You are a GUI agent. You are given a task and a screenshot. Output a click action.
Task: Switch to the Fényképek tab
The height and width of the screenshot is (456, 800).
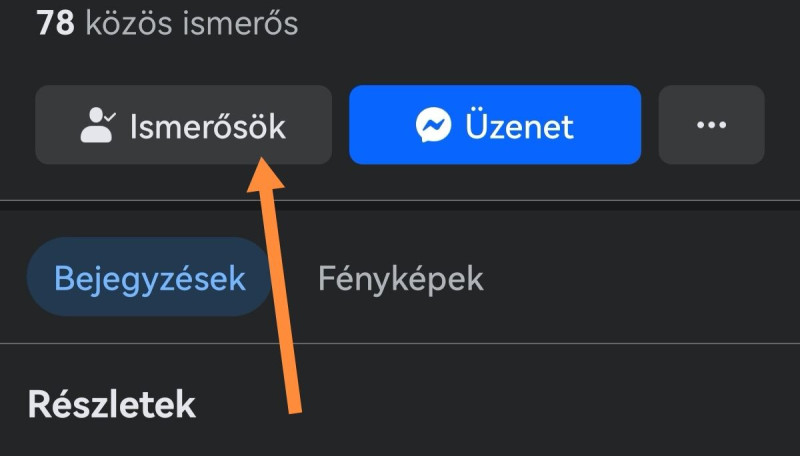pyautogui.click(x=401, y=279)
